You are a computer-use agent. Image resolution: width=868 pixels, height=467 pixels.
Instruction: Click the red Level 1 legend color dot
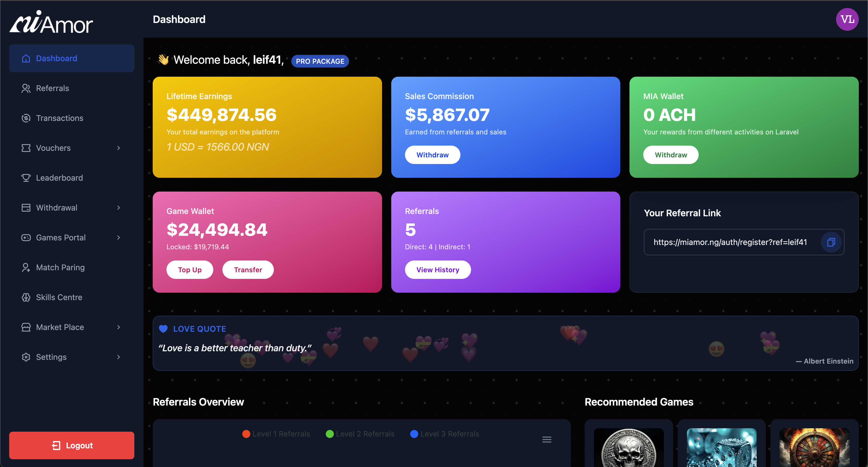pyautogui.click(x=246, y=434)
